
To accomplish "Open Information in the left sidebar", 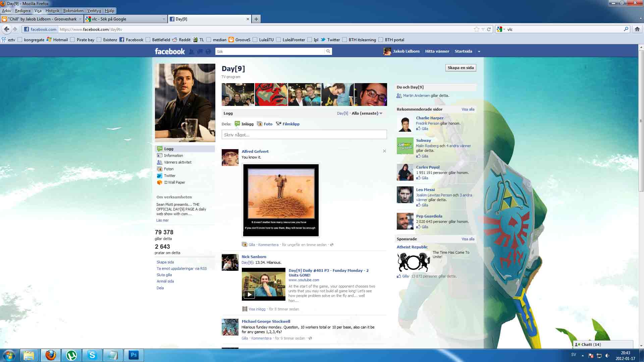I will pyautogui.click(x=170, y=156).
